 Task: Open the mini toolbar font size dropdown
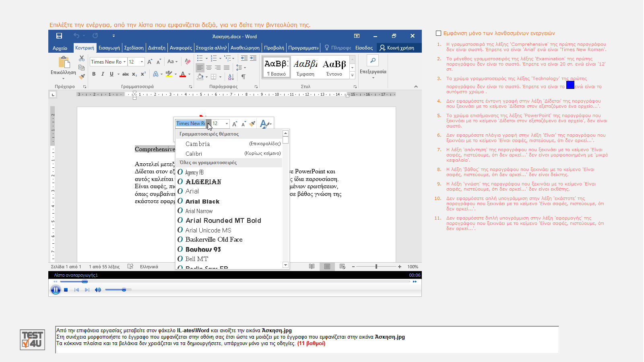pyautogui.click(x=227, y=123)
